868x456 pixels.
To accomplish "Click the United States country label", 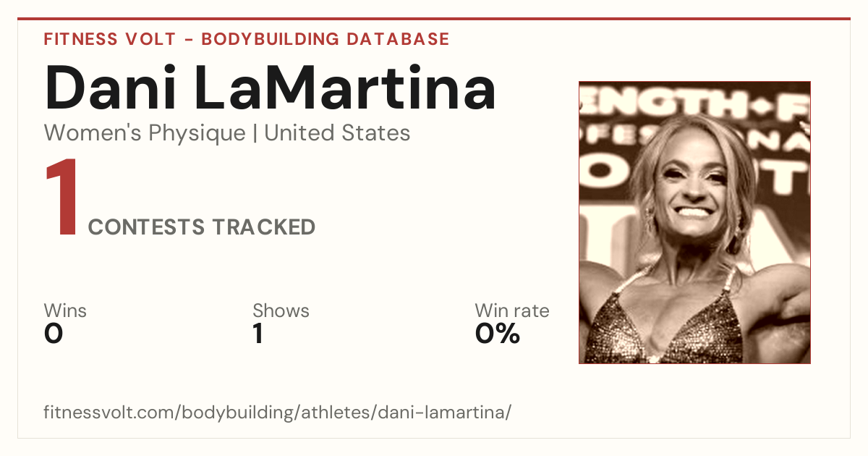I will tap(337, 133).
